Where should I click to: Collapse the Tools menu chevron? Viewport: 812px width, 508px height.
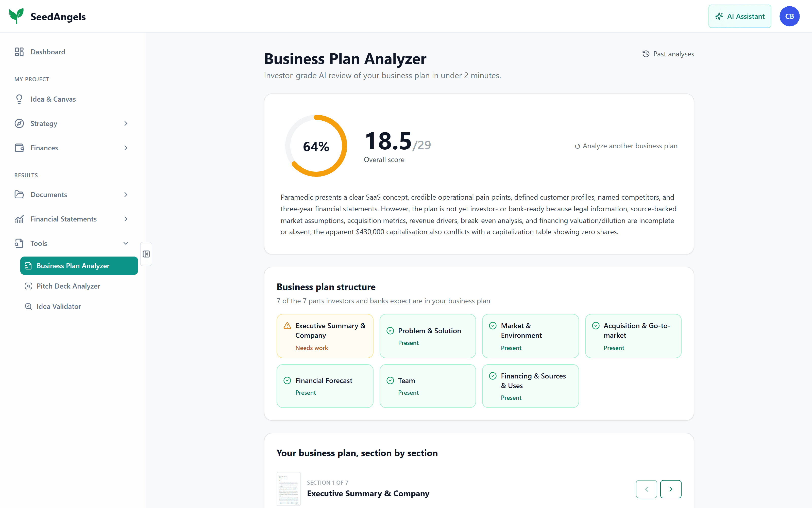click(126, 243)
